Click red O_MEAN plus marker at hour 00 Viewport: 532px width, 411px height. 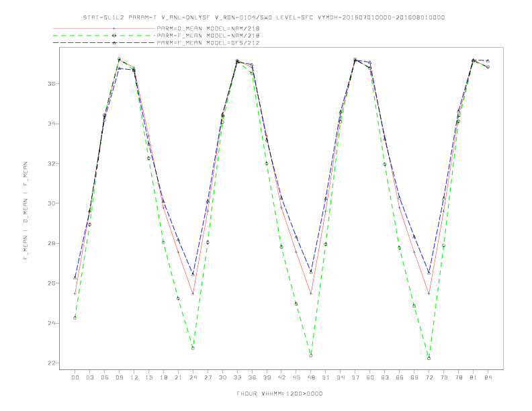[75, 293]
